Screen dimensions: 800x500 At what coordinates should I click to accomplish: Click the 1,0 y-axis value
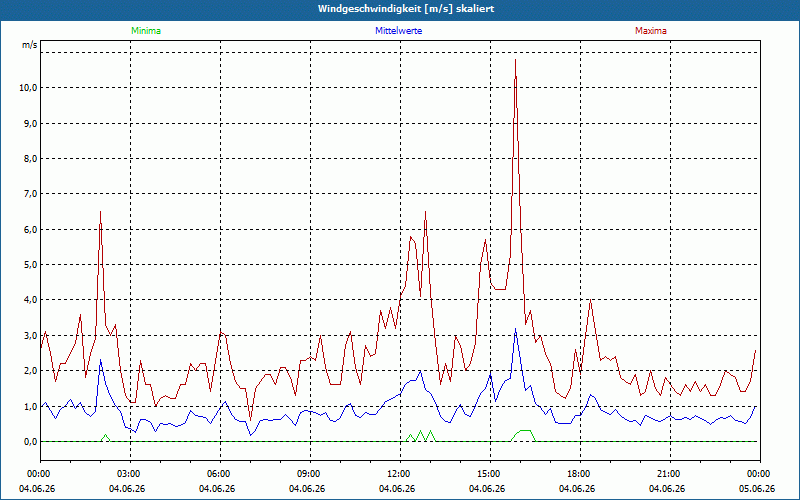click(30, 407)
